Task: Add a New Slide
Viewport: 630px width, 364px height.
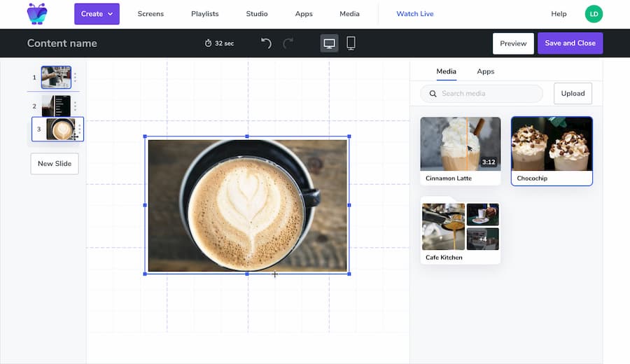Action: (x=55, y=164)
